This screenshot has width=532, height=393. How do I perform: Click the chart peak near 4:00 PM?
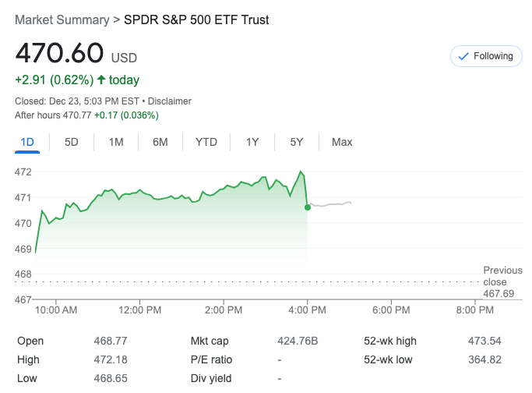[x=301, y=172]
